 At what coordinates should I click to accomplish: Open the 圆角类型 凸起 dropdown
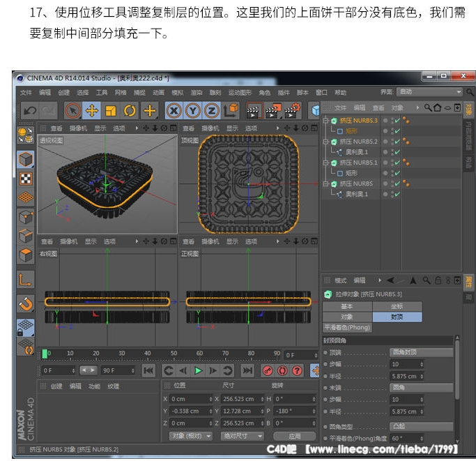coord(421,426)
